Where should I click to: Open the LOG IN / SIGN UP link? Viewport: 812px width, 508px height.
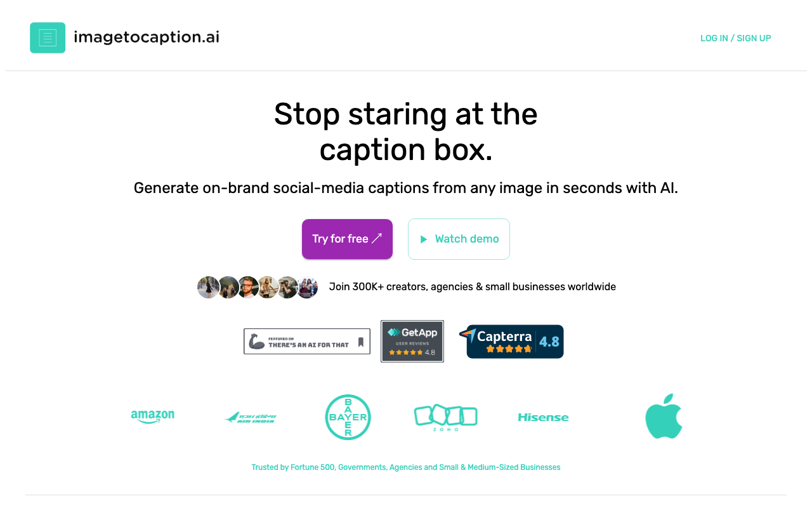coord(735,38)
